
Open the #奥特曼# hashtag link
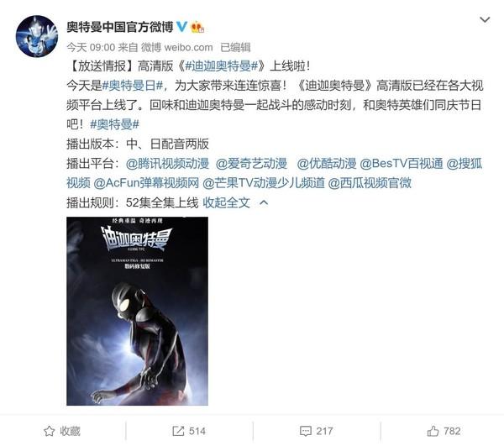pyautogui.click(x=114, y=124)
